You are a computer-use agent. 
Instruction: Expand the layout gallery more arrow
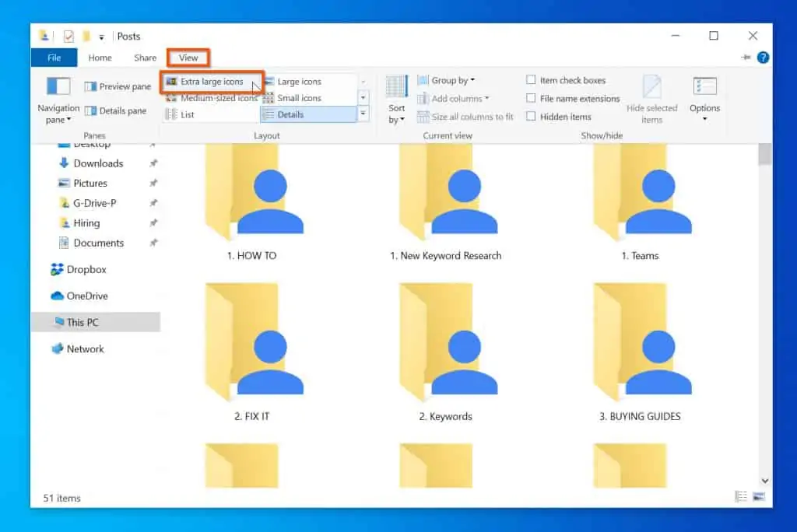[x=363, y=114]
